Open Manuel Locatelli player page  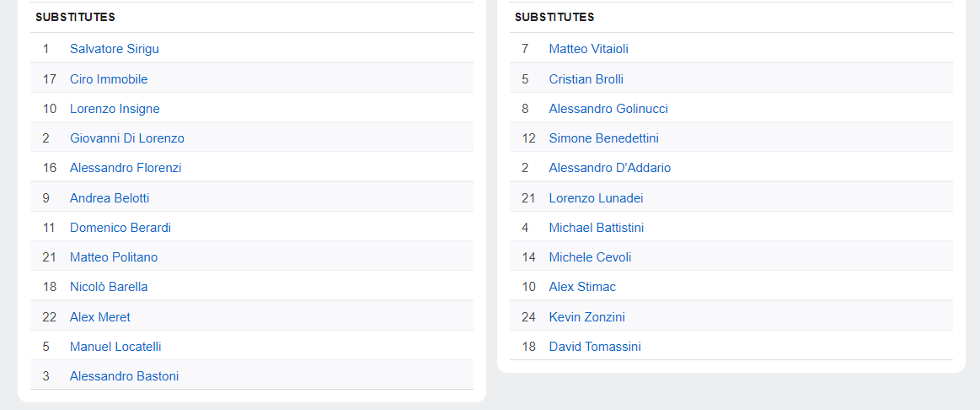(x=115, y=347)
